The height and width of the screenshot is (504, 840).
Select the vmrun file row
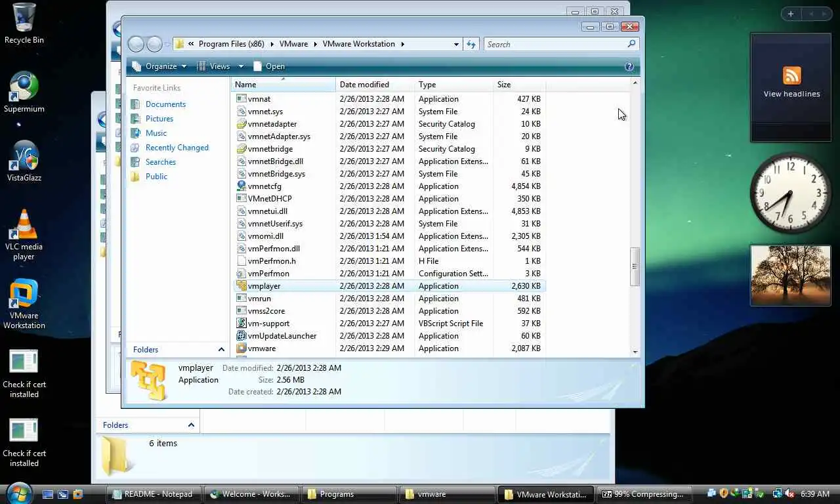click(389, 299)
